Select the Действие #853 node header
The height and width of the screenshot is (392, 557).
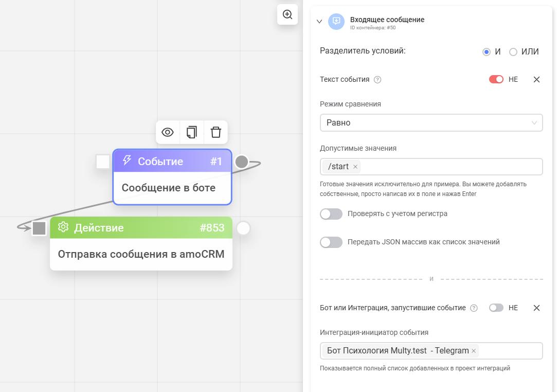[x=141, y=228]
